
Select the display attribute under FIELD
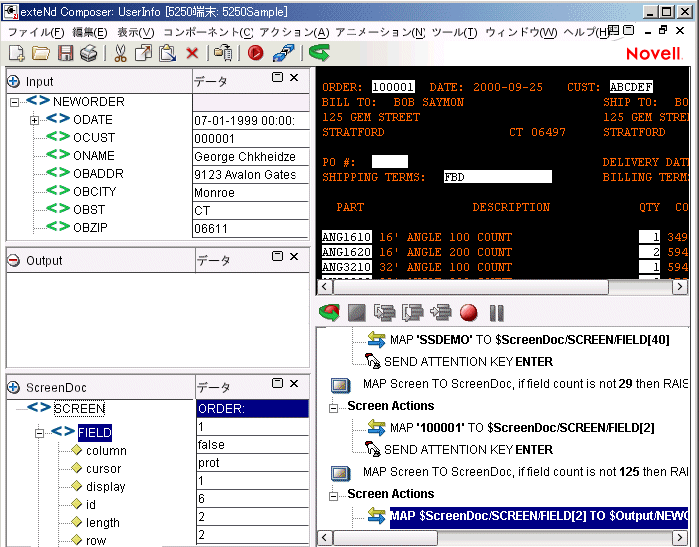106,486
